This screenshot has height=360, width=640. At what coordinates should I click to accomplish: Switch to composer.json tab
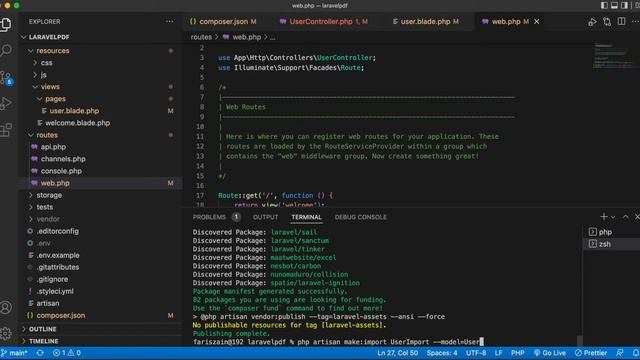[x=223, y=22]
